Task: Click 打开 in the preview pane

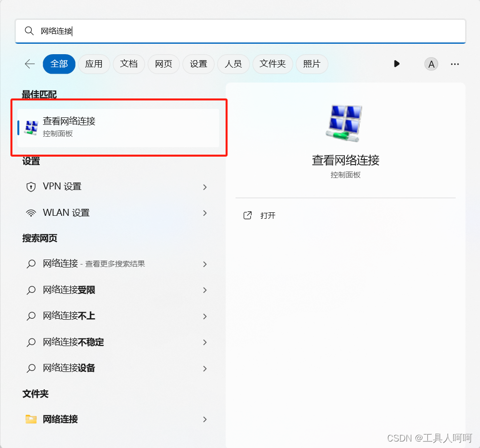Action: 268,216
